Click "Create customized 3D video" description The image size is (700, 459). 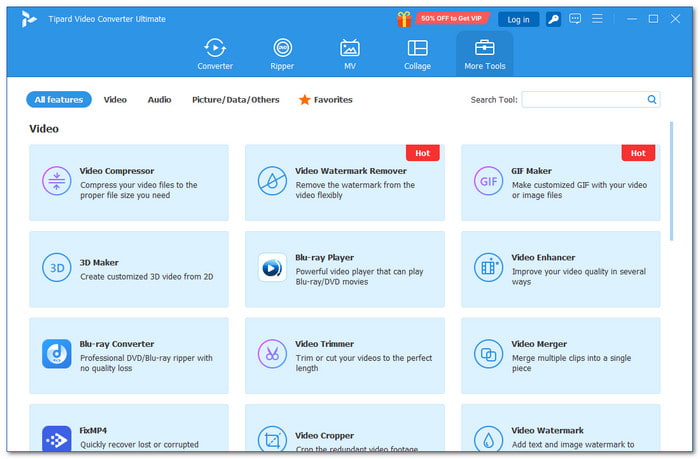[146, 277]
